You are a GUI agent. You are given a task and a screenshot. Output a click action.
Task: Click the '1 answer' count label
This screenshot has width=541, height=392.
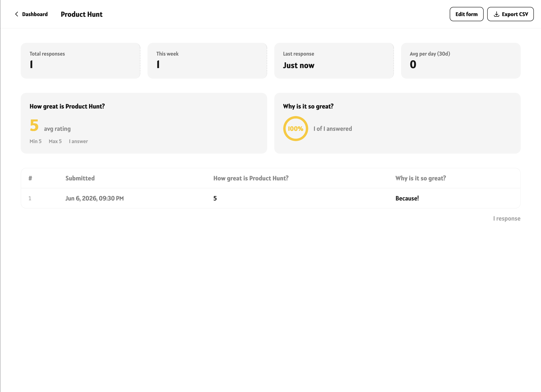tap(79, 142)
